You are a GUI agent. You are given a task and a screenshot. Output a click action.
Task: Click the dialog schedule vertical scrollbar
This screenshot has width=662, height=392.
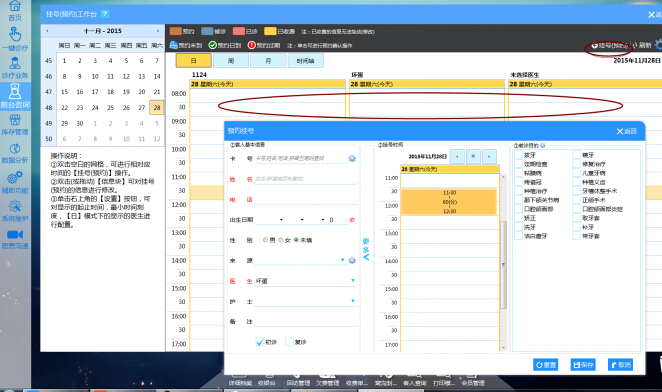503,264
